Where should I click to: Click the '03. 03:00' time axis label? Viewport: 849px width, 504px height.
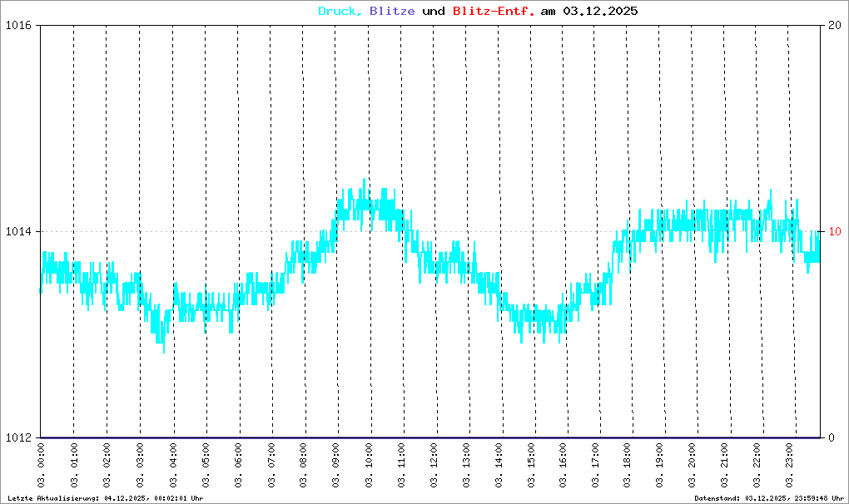coord(140,466)
